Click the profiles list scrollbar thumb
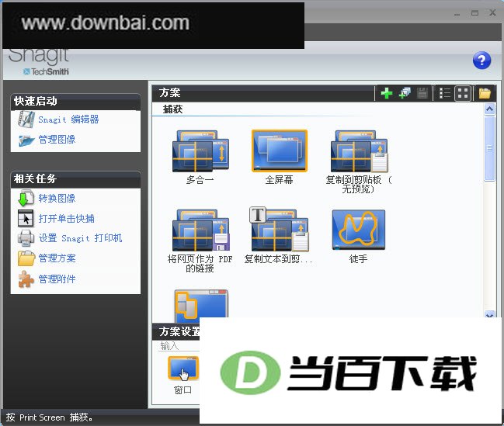 click(x=489, y=148)
